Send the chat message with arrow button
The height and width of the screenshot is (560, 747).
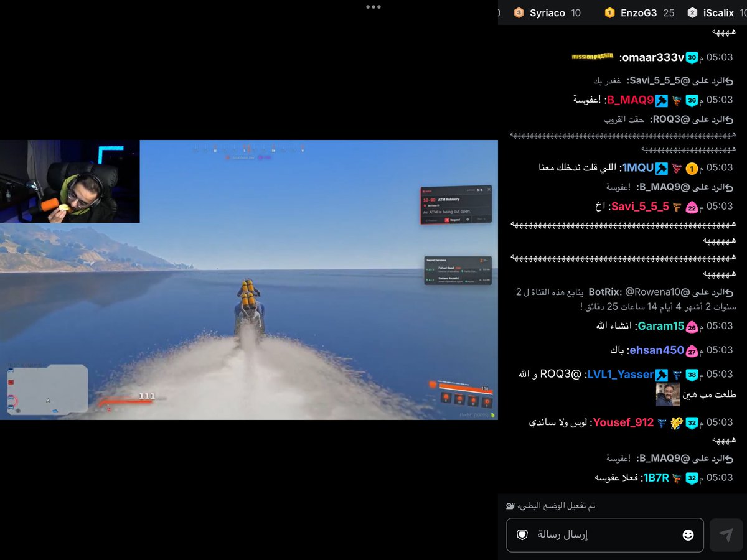[726, 535]
